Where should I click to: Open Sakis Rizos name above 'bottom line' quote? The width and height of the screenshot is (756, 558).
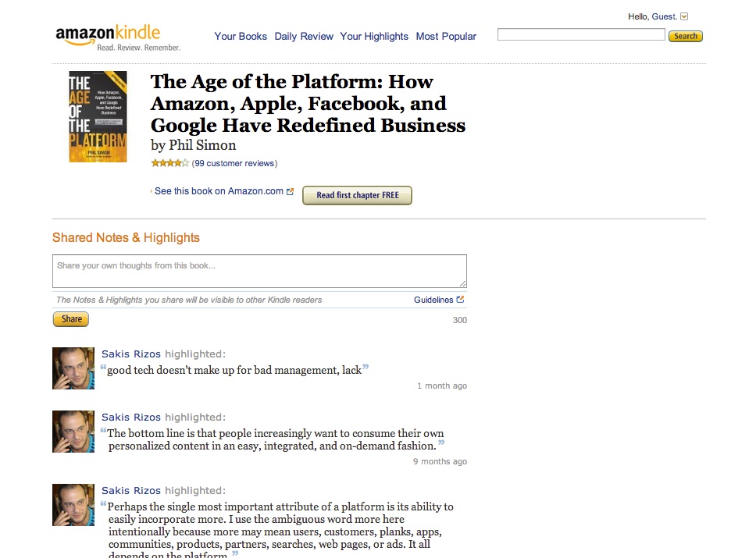[x=130, y=417]
